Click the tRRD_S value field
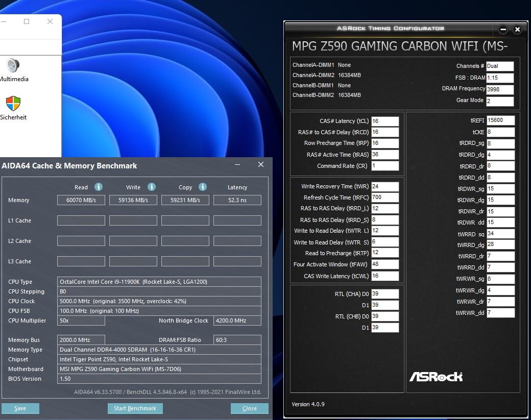The height and width of the screenshot is (420, 531). [385, 219]
